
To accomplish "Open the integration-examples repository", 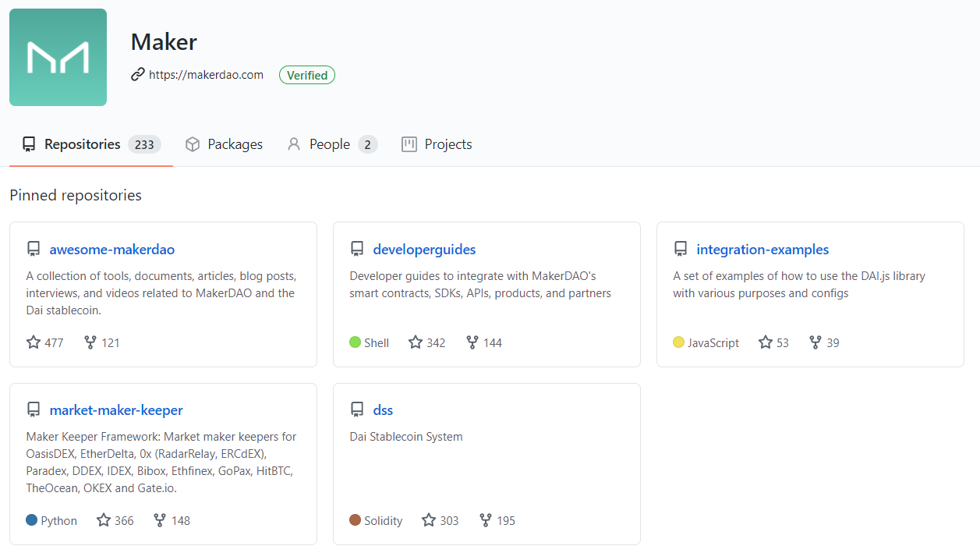I will pyautogui.click(x=762, y=250).
